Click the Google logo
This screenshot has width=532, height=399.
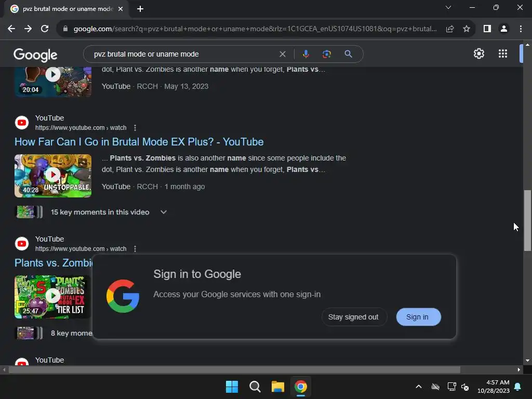[x=35, y=55]
